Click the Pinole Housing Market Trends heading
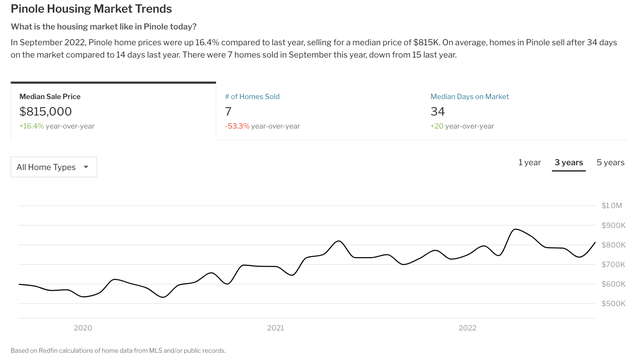 coord(91,9)
